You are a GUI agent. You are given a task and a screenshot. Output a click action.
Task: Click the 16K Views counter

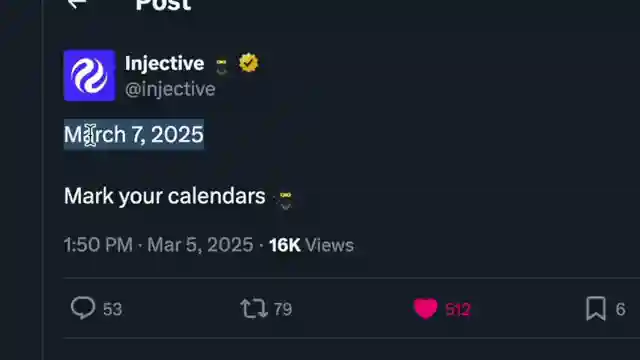[x=311, y=245]
